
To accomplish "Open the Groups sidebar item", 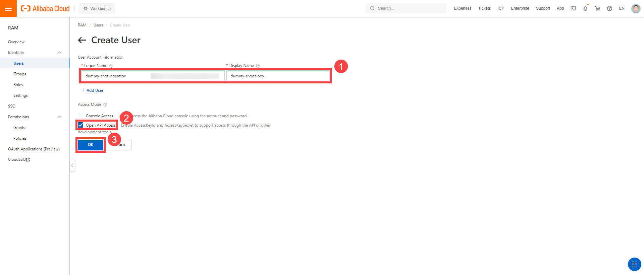I will (20, 74).
